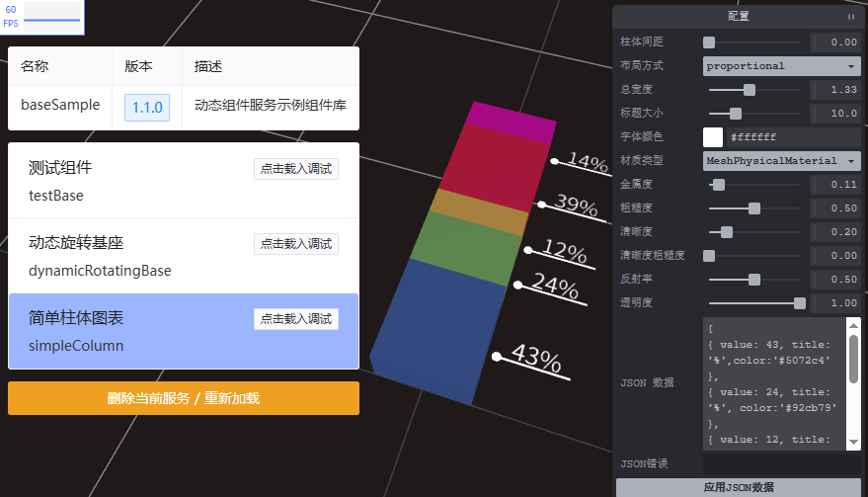This screenshot has width=868, height=497.
Task: Collapse the 配置 panel via header icon
Action: (x=851, y=17)
